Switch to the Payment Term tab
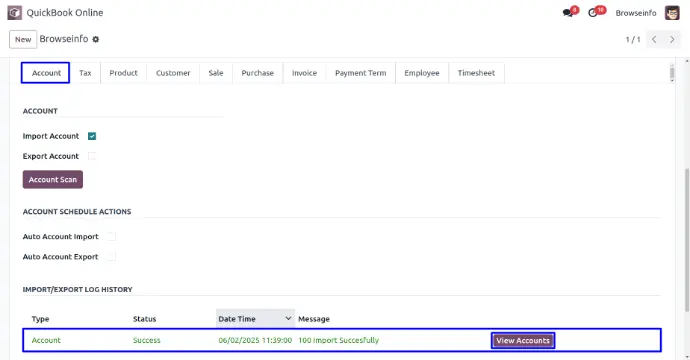 pyautogui.click(x=360, y=73)
